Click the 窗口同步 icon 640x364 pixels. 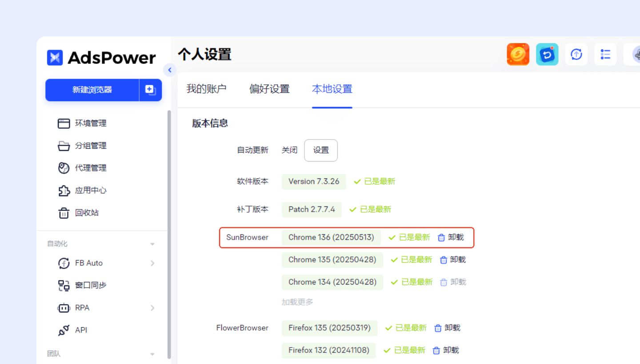pyautogui.click(x=64, y=285)
